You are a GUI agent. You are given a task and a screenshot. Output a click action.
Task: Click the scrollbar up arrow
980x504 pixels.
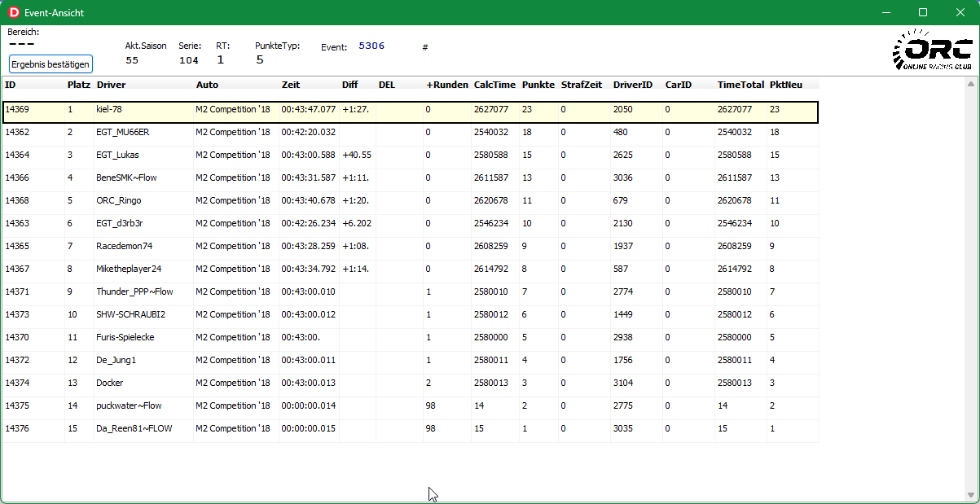[970, 84]
